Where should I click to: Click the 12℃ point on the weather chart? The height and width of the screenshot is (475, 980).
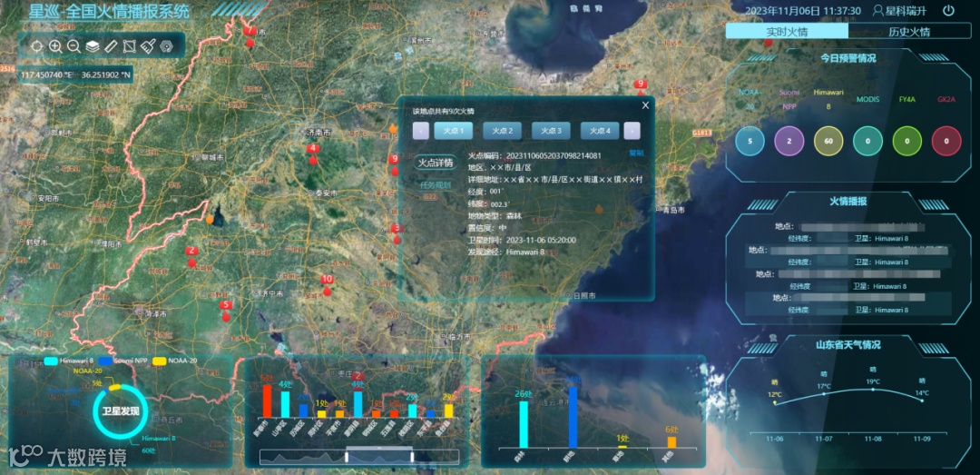coord(775,403)
